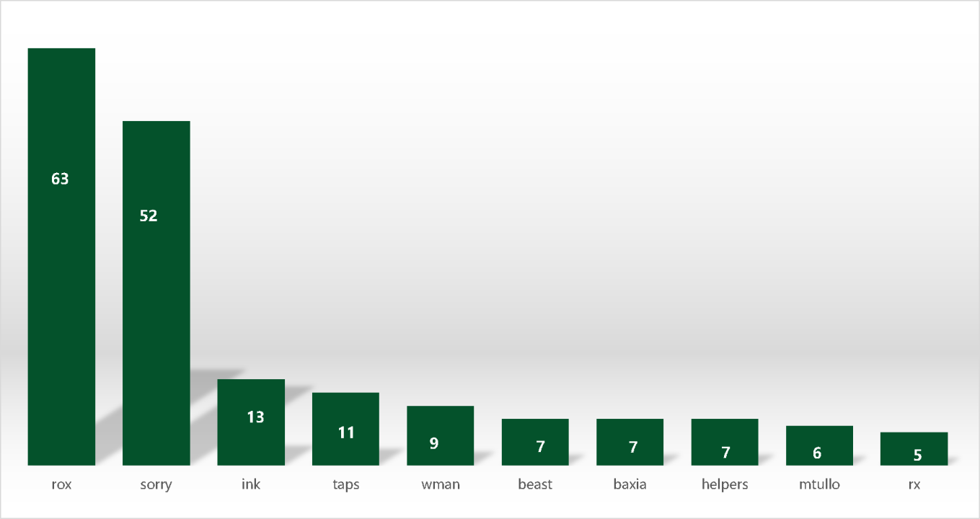Select the "mtullo" axis label
Screen dimensions: 980x519
(x=819, y=484)
